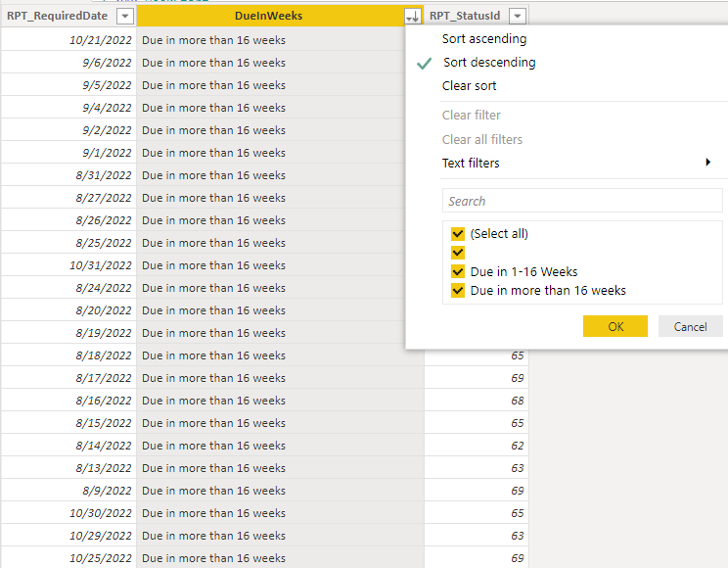This screenshot has width=728, height=568.
Task: Select Clear all filters option
Action: (482, 139)
